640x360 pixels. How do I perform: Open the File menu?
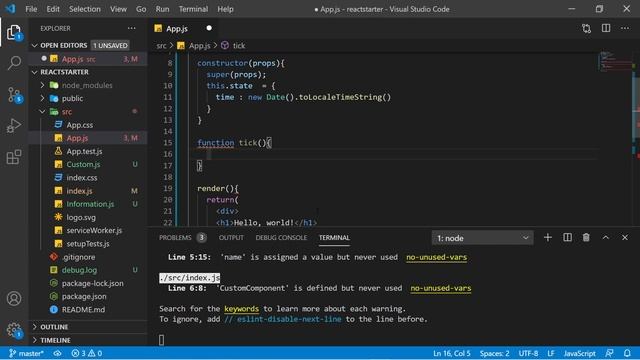[31, 9]
